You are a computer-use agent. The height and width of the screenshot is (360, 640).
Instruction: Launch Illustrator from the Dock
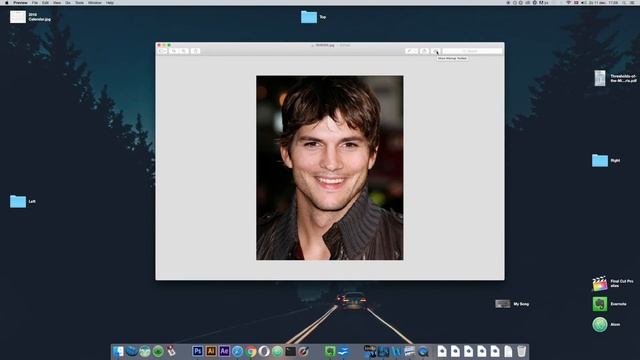point(211,351)
